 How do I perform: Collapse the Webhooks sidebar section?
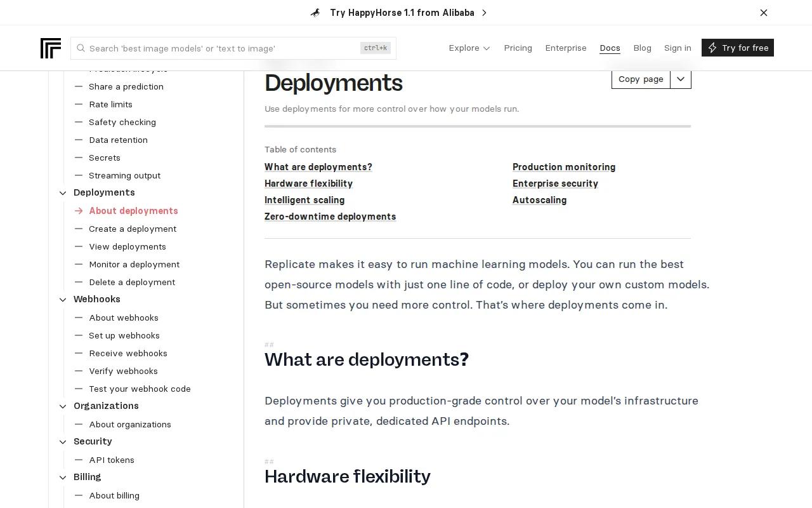pyautogui.click(x=63, y=300)
